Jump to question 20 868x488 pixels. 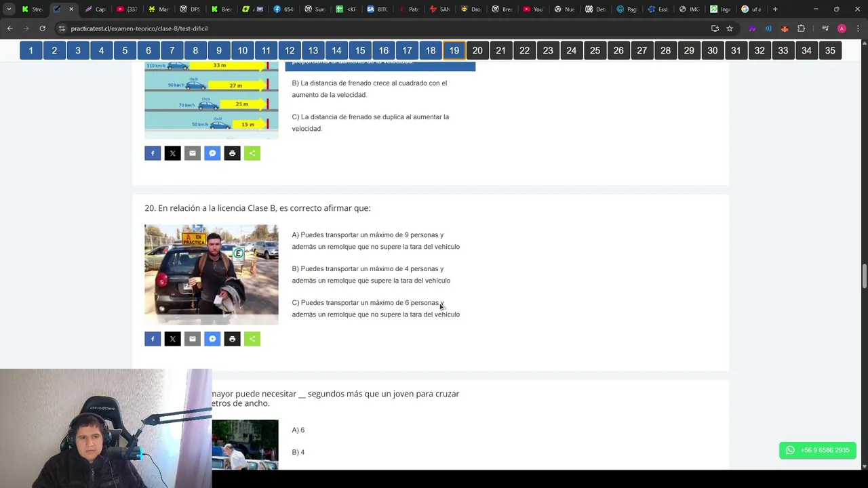[x=477, y=51]
